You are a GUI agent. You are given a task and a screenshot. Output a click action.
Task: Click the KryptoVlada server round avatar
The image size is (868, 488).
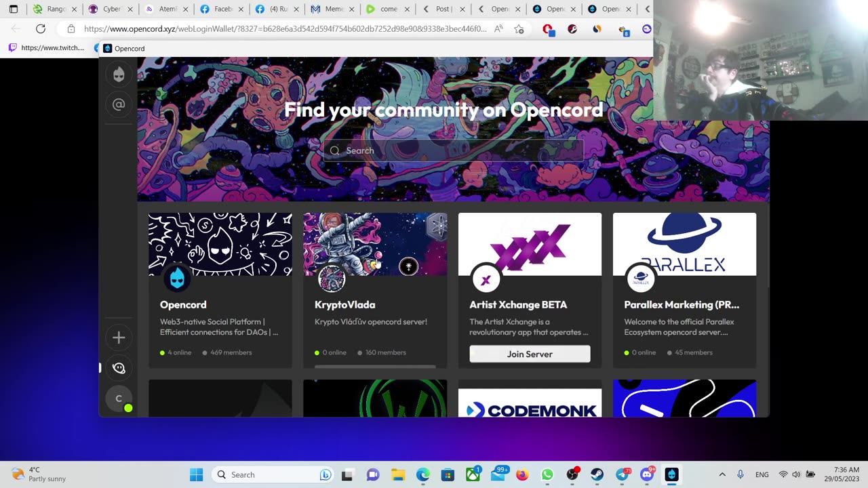point(332,278)
